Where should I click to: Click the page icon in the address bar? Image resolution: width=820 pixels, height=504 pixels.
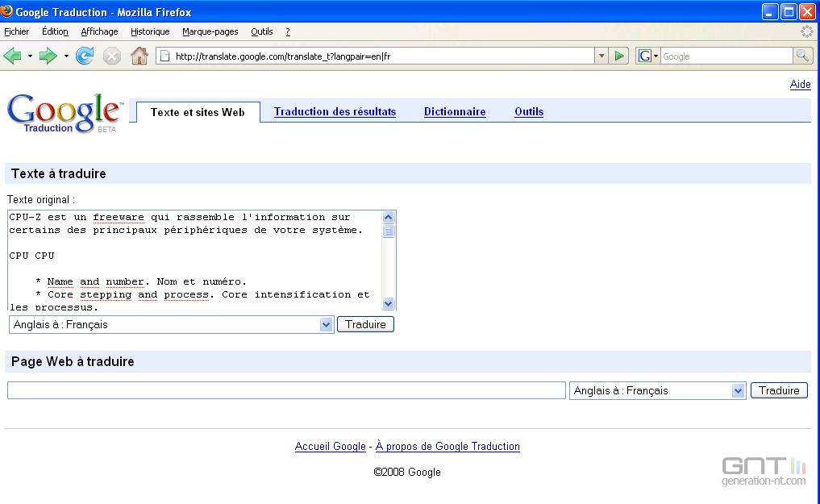(x=164, y=56)
